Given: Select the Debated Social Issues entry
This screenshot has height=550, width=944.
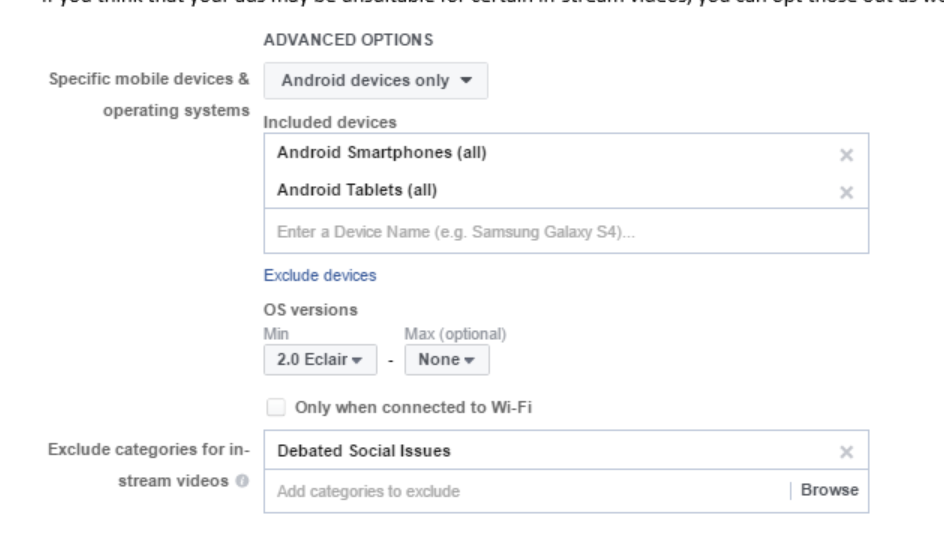Looking at the screenshot, I should [364, 451].
